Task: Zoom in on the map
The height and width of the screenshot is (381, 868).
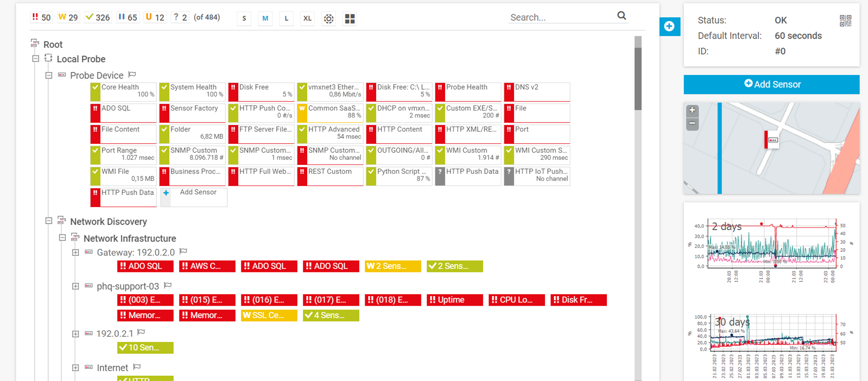Action: (x=692, y=110)
